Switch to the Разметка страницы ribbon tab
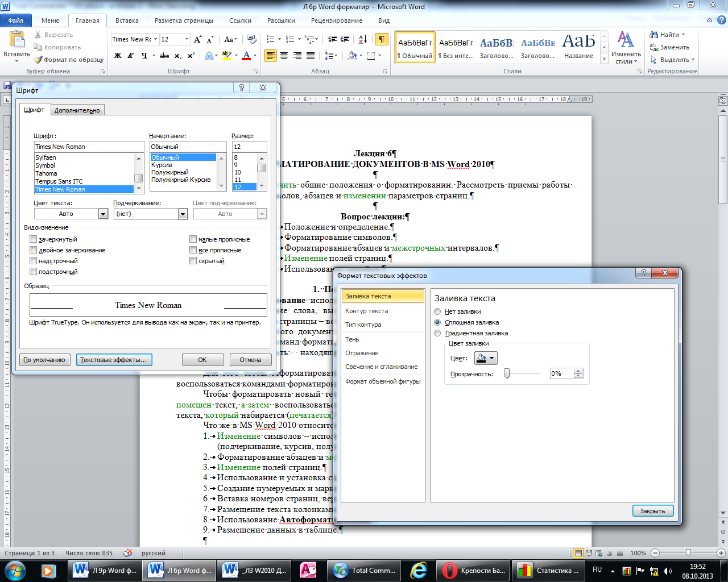Viewport: 728px width, 582px height. 184,20
